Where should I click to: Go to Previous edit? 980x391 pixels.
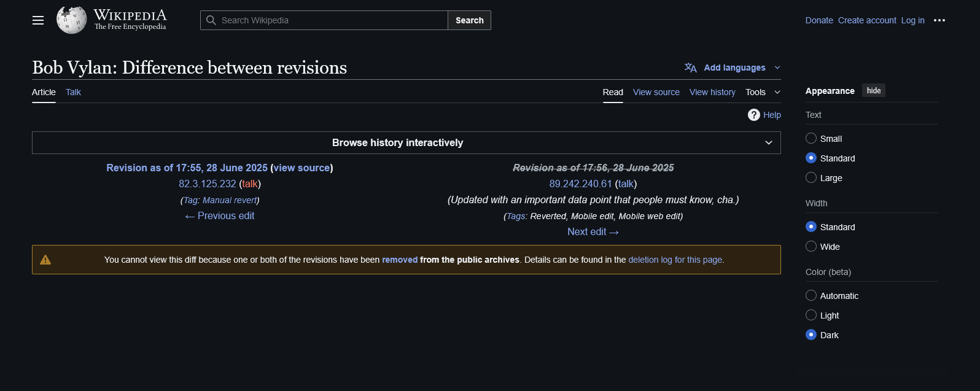tap(220, 215)
